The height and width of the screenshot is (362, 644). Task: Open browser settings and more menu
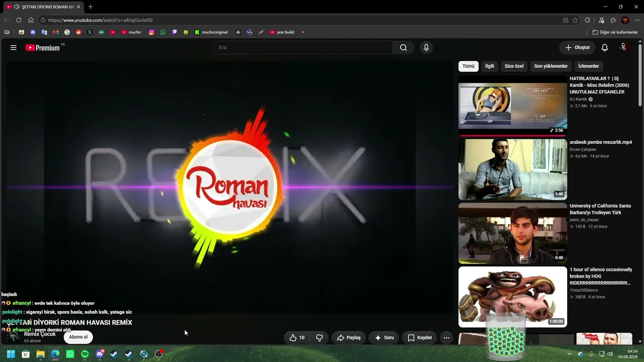coord(637,20)
